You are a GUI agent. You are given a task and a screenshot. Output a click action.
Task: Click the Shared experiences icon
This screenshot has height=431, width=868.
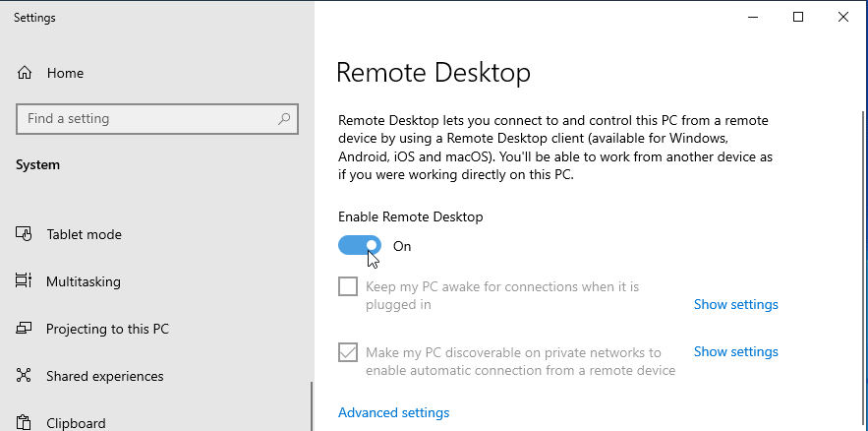click(x=25, y=376)
